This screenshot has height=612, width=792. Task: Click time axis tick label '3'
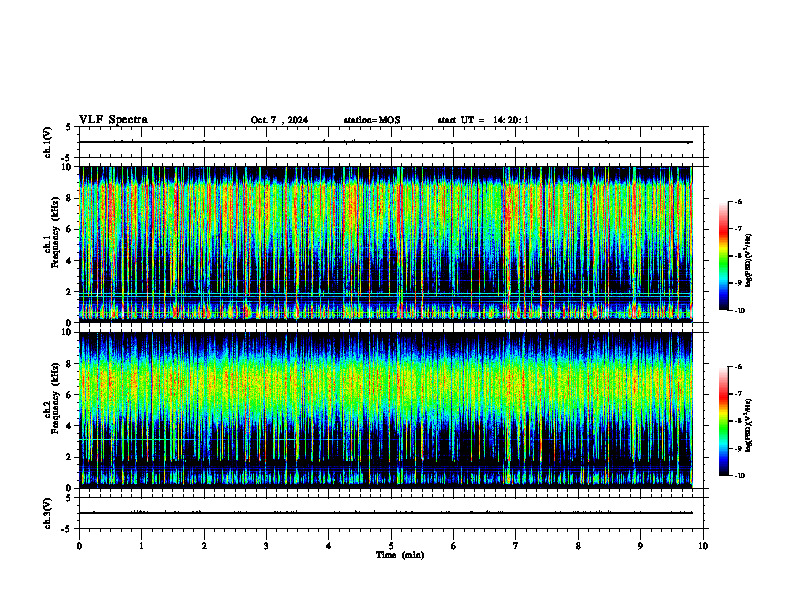coord(266,546)
